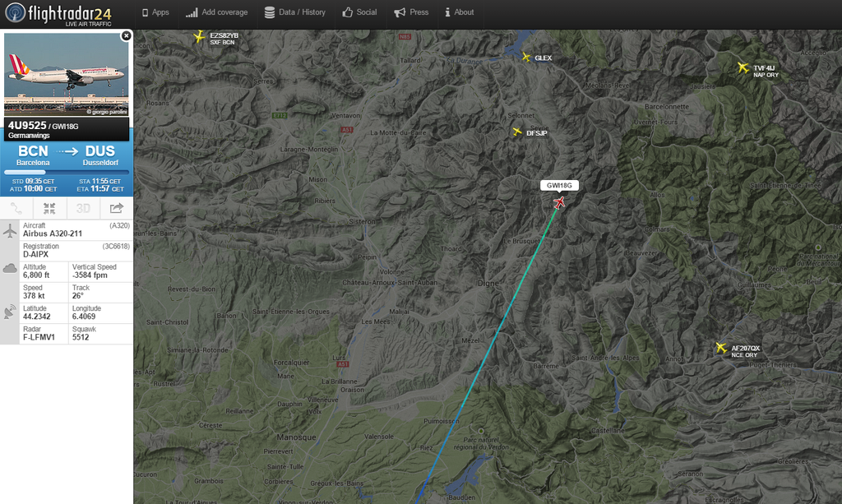Open the Social menu
The width and height of the screenshot is (842, 504).
pos(360,12)
